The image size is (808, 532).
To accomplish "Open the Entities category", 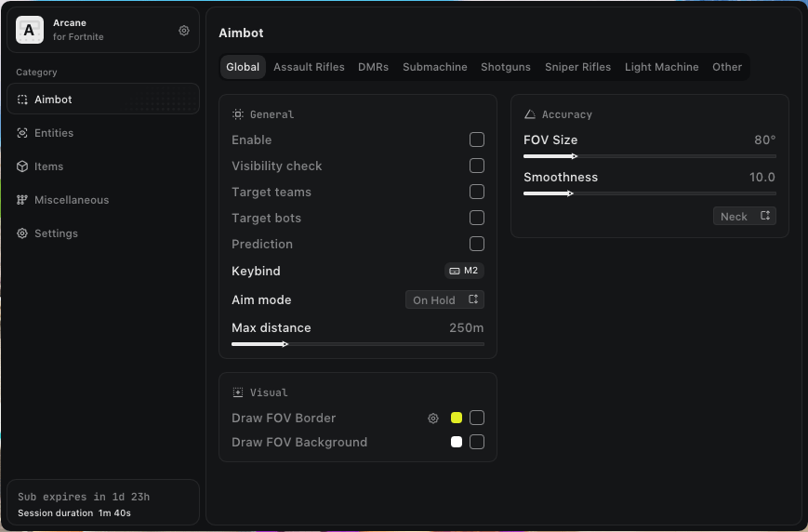I will pos(54,133).
